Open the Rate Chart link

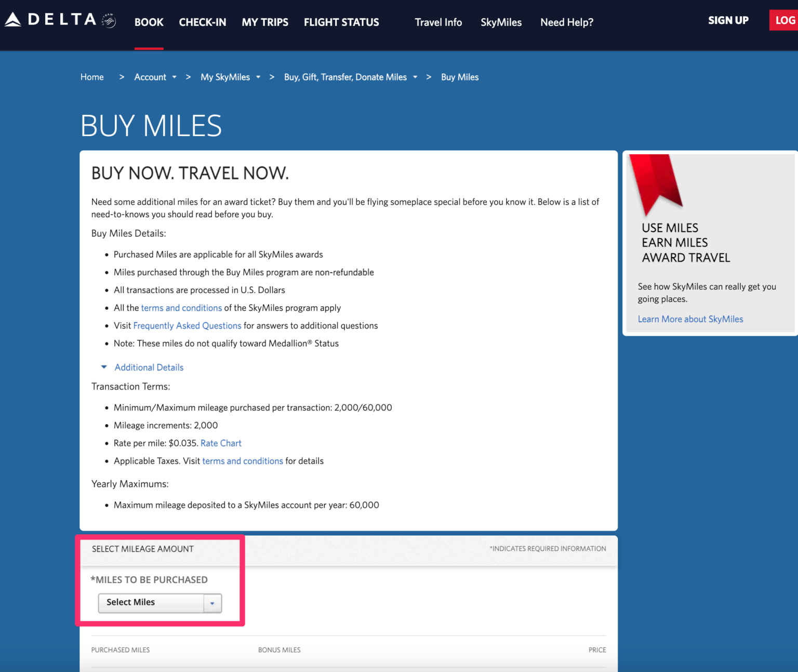[x=221, y=443]
